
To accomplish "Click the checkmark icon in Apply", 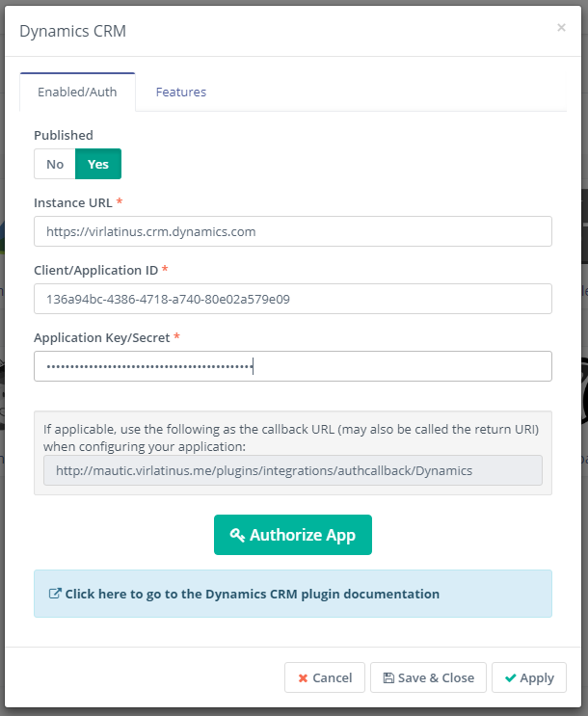I will [x=510, y=678].
